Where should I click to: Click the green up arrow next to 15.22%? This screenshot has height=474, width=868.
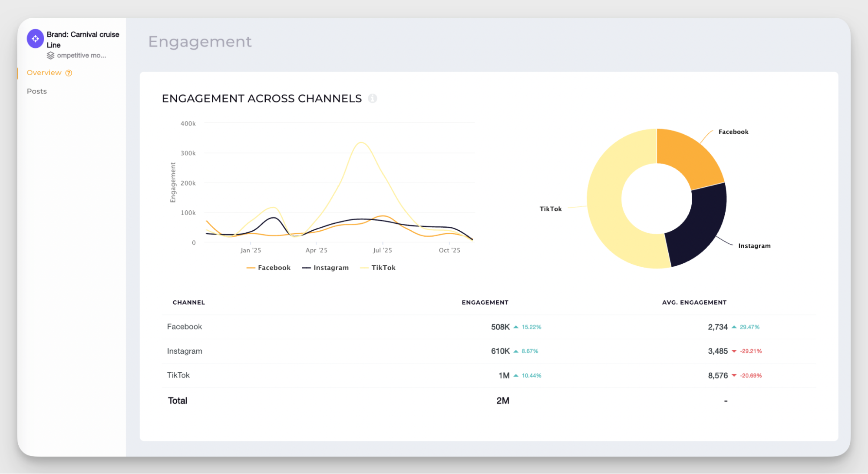click(x=516, y=327)
